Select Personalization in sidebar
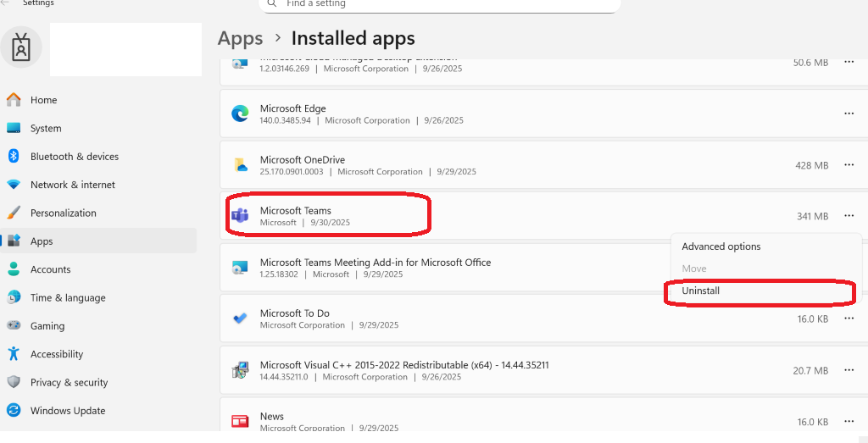Image resolution: width=868 pixels, height=443 pixels. pyautogui.click(x=98, y=213)
